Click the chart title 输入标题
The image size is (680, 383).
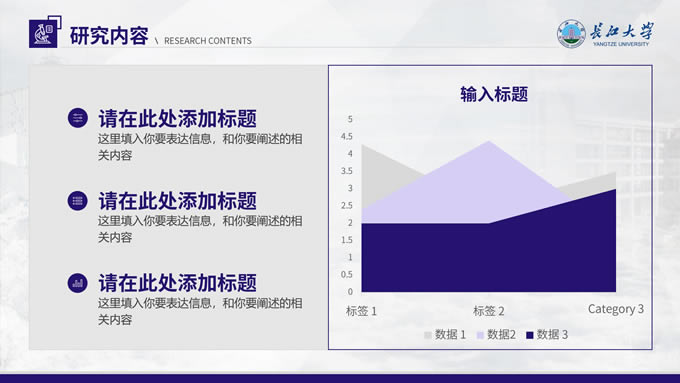coord(494,94)
